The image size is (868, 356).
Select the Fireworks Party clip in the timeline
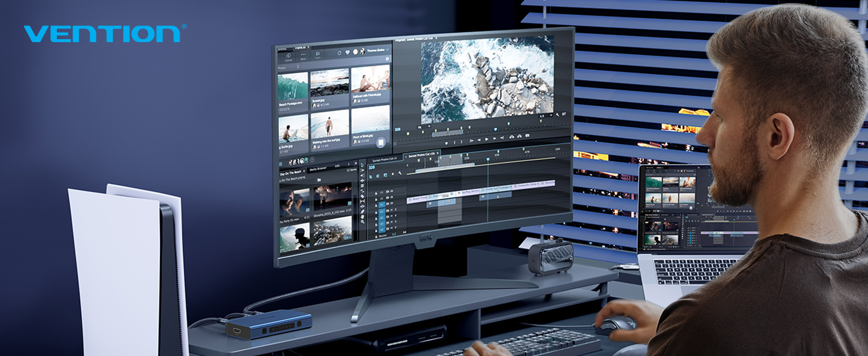(x=525, y=185)
